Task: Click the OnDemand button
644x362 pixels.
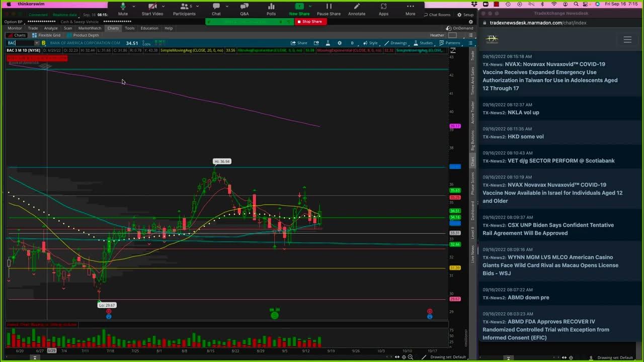Action: coord(460,28)
